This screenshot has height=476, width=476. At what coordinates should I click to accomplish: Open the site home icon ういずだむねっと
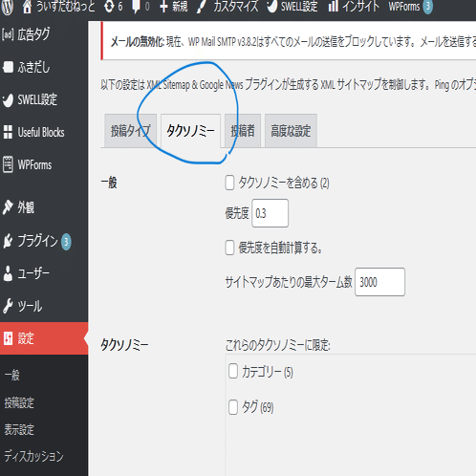tap(27, 7)
